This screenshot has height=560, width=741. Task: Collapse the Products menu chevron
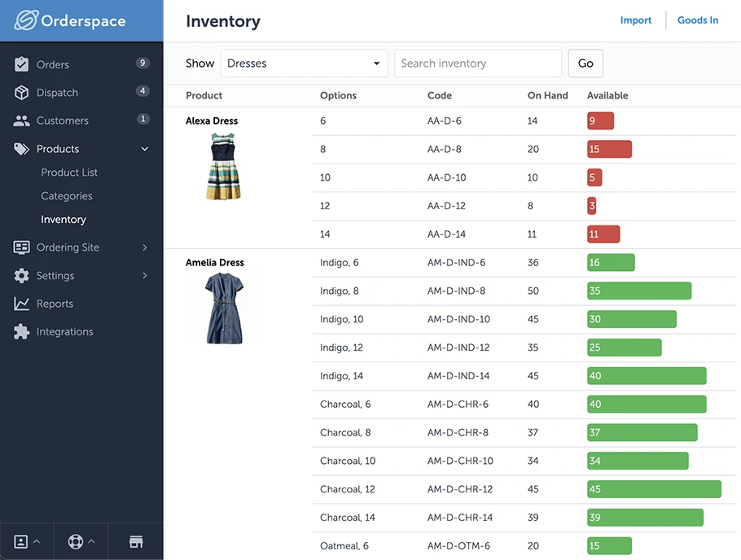145,149
